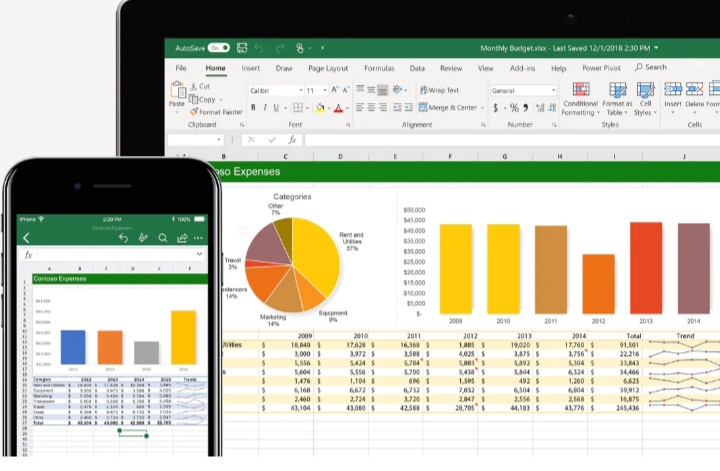Click the Orientation text-angle icon
The width and height of the screenshot is (720, 471).
tap(397, 90)
